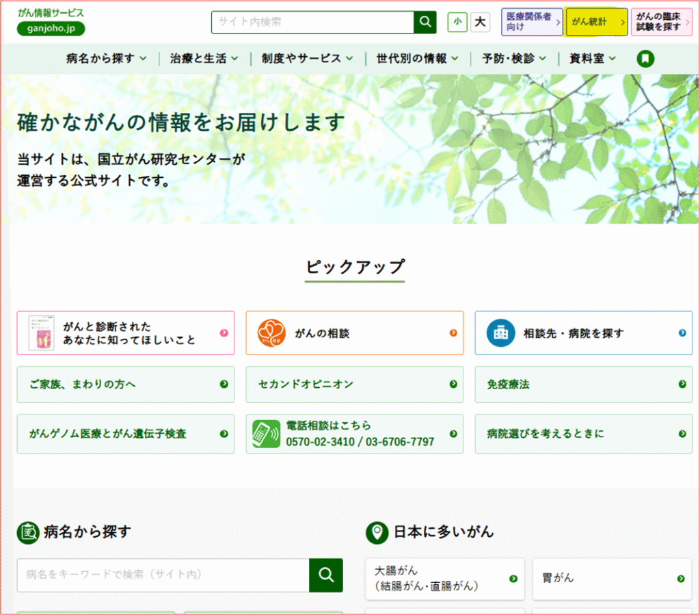
Task: Click the green bookmark icon in navigation
Action: 645,59
